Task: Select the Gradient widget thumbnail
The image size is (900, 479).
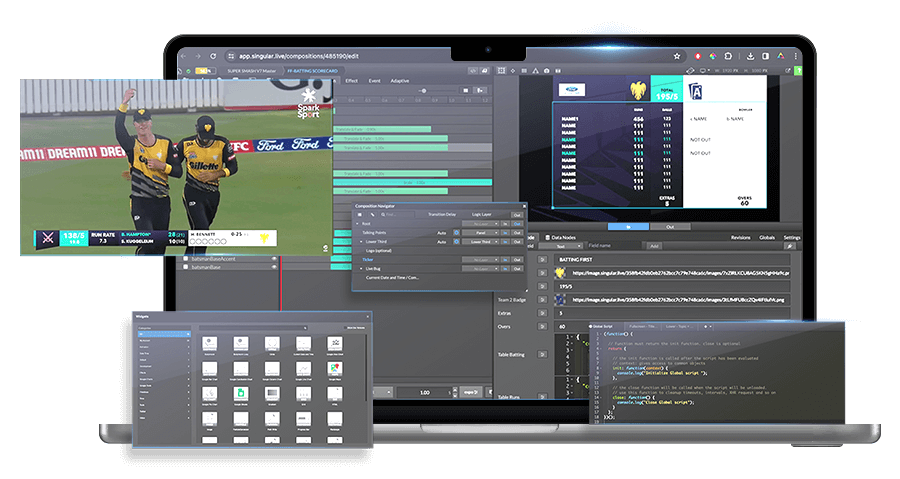Action: [272, 395]
